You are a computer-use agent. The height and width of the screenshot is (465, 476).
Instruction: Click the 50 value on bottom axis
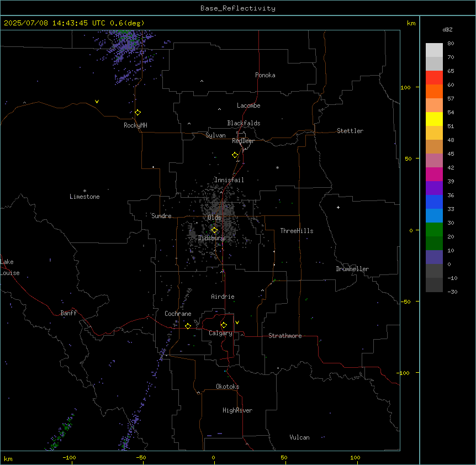[284, 457]
